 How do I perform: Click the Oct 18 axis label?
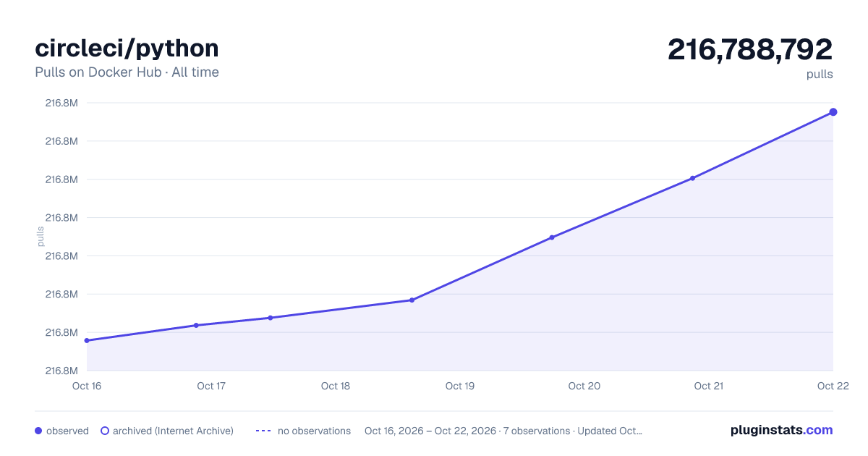(336, 386)
